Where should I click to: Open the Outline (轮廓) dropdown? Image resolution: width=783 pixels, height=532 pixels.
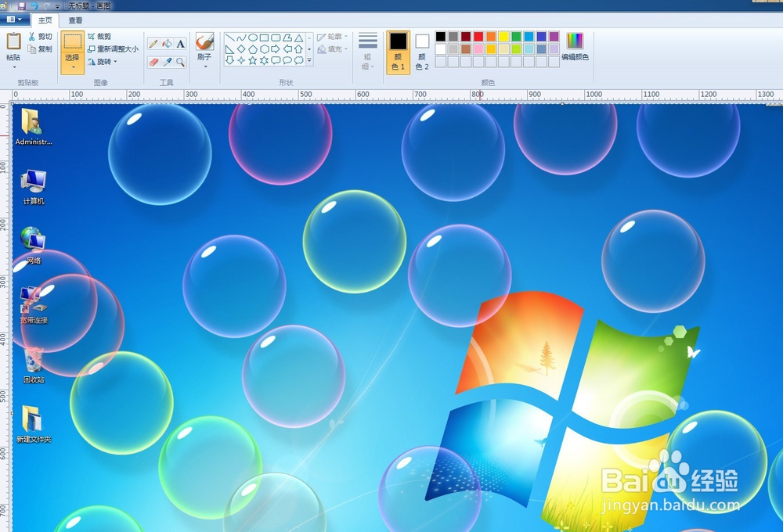[x=333, y=37]
